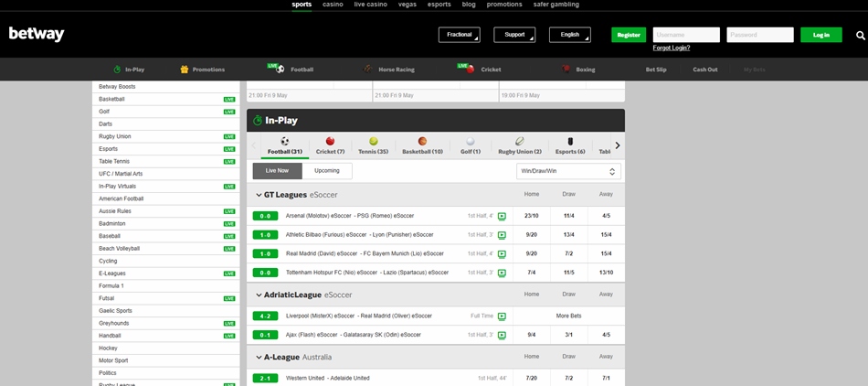Open the casino top tab
868x386 pixels.
(x=333, y=5)
